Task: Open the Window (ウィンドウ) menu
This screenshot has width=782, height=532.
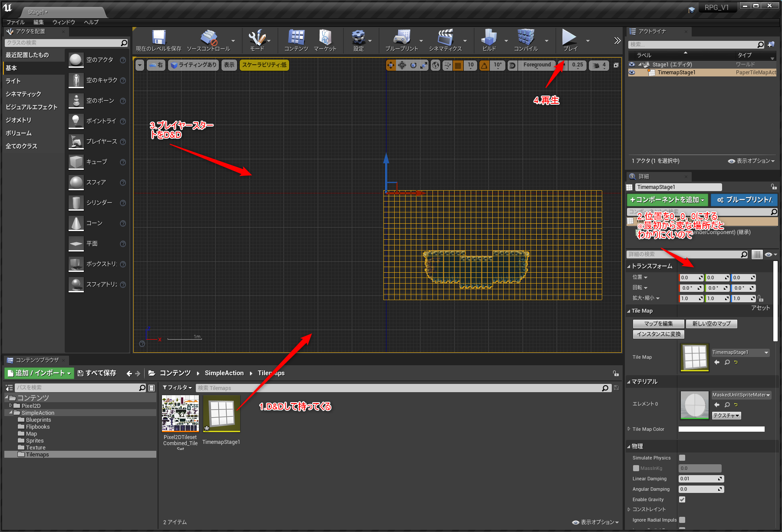Action: pyautogui.click(x=64, y=22)
